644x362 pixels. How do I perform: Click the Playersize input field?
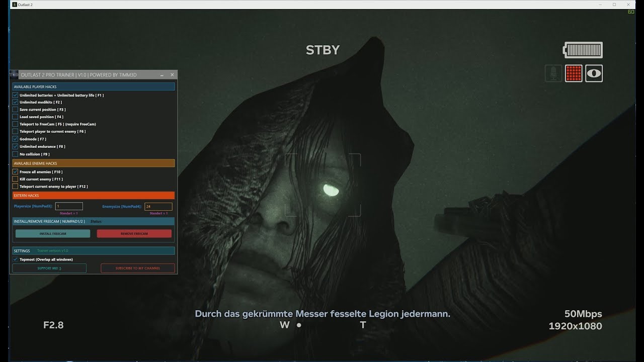pos(69,206)
